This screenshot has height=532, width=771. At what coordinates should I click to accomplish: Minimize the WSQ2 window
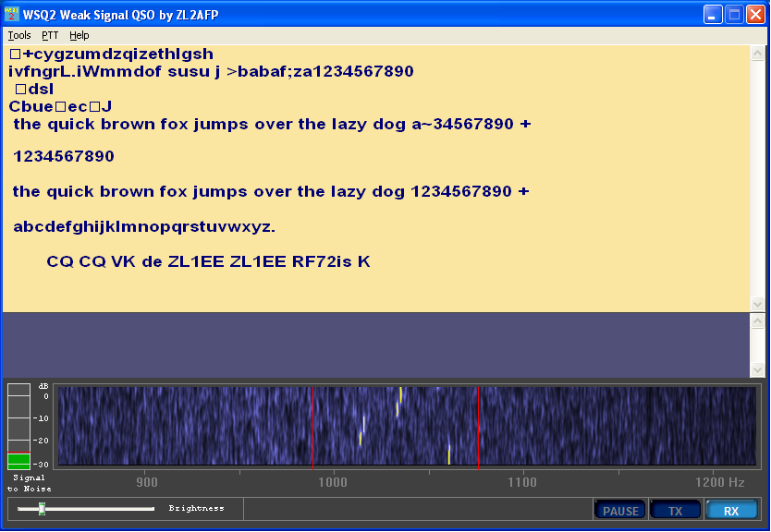click(713, 15)
